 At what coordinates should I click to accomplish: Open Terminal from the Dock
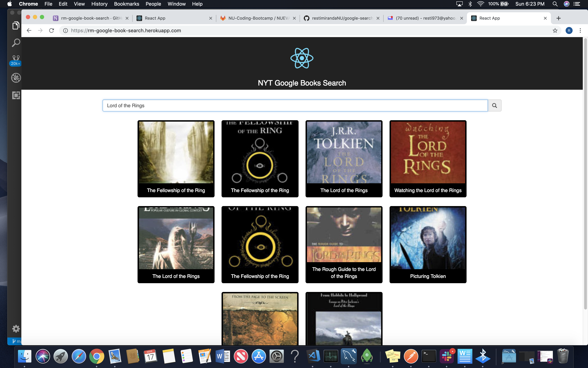click(x=429, y=356)
